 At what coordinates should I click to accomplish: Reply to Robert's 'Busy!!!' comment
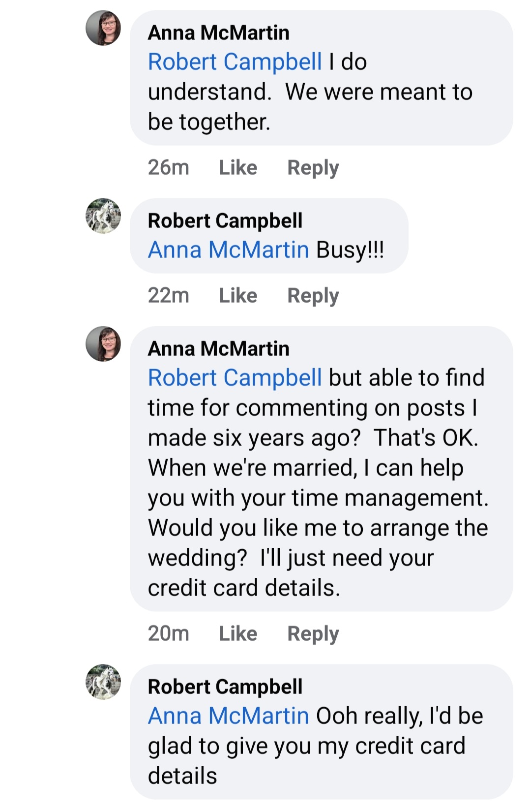pos(313,296)
